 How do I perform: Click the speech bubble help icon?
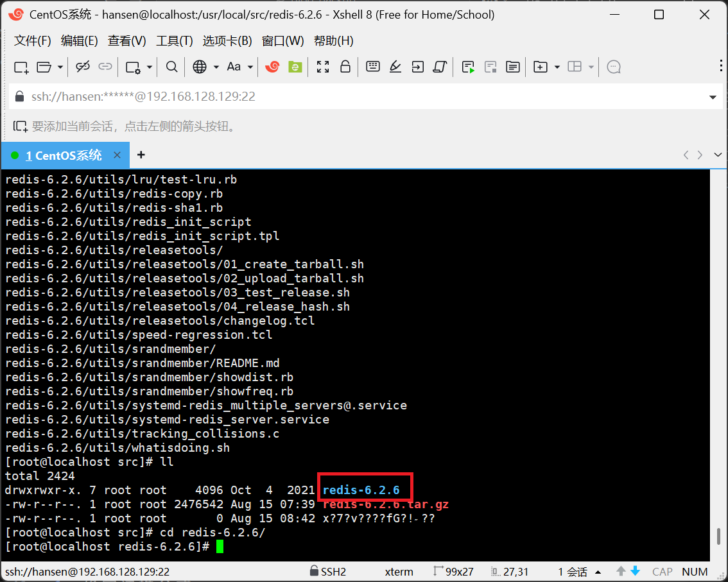coord(614,67)
